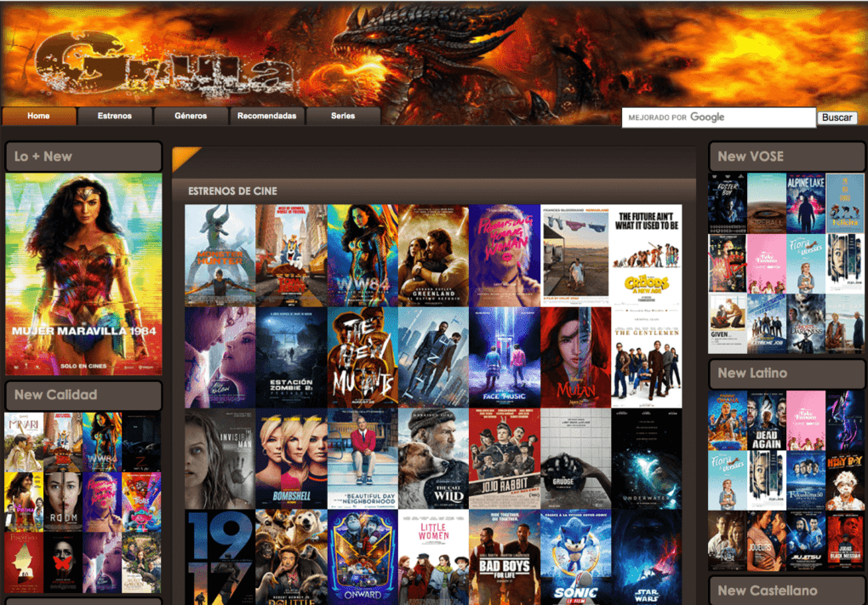Open the large Mujer Maravilla 1984 poster
This screenshot has width=868, height=605.
(x=83, y=274)
